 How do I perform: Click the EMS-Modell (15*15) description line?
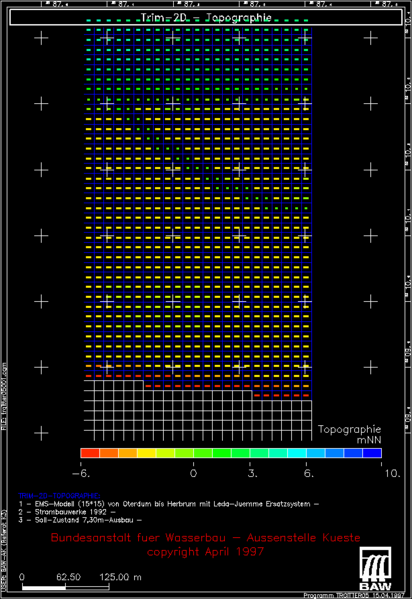[x=169, y=504]
